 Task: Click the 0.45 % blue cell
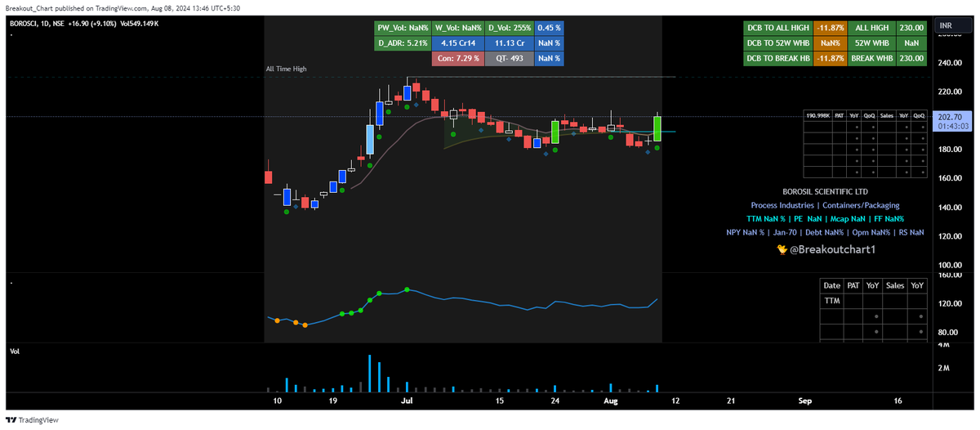click(x=549, y=28)
